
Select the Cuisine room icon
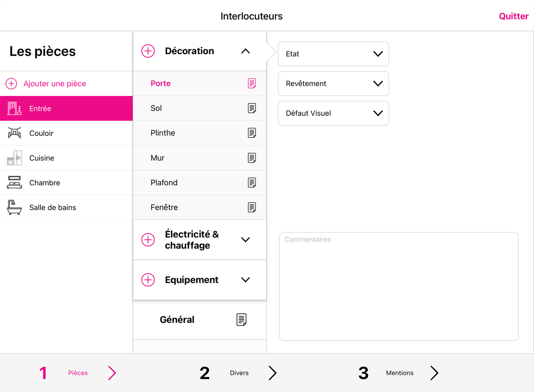(14, 158)
